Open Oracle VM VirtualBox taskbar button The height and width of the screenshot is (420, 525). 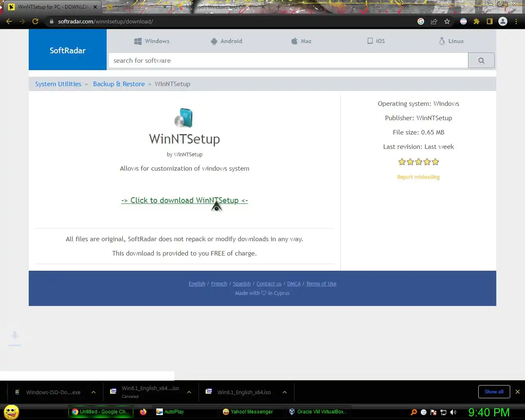(x=318, y=412)
